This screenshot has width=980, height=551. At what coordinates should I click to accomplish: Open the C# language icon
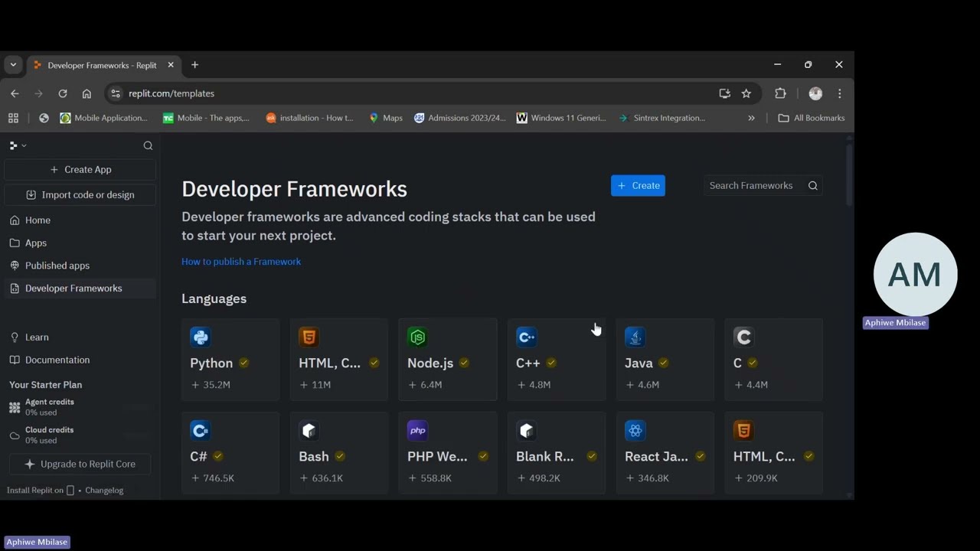[200, 431]
